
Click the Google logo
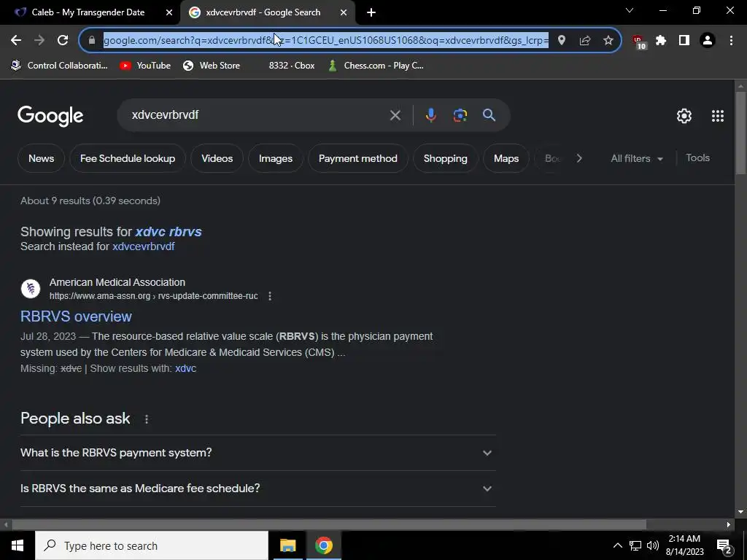tap(50, 116)
